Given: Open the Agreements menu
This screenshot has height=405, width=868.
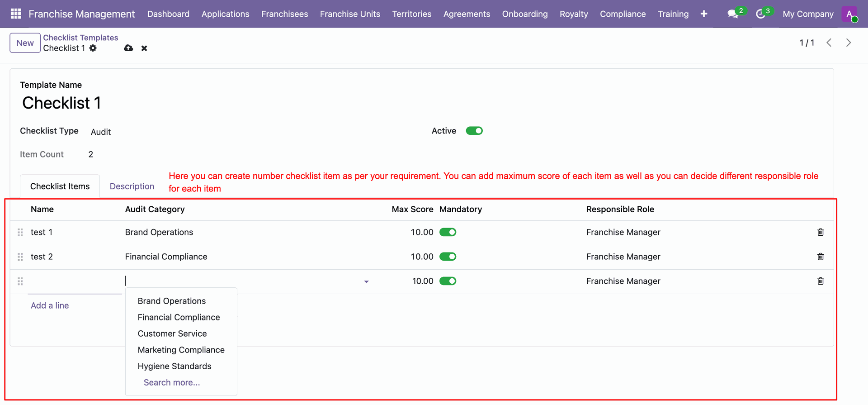Looking at the screenshot, I should coord(467,14).
